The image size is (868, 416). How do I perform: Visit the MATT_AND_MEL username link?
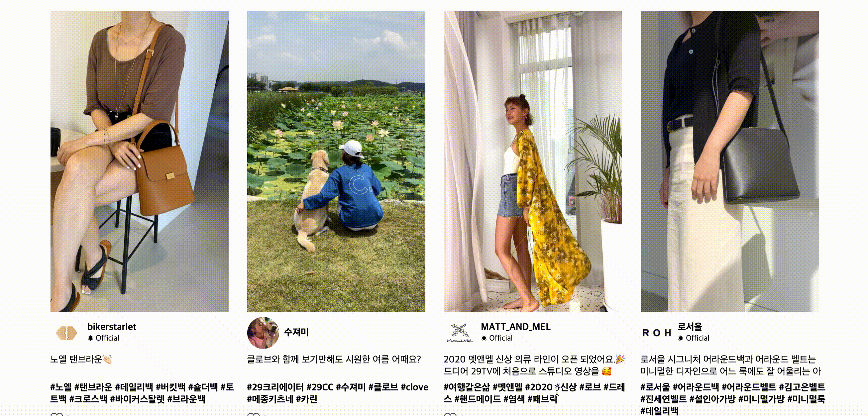[x=515, y=327]
